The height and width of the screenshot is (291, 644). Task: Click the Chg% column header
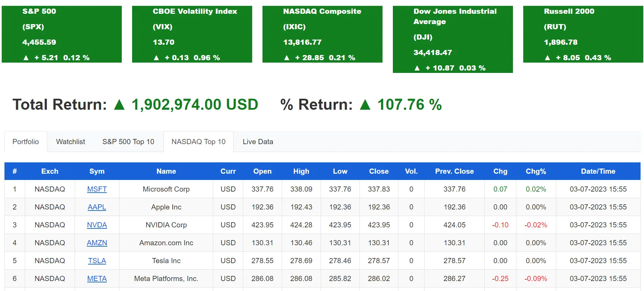(536, 171)
